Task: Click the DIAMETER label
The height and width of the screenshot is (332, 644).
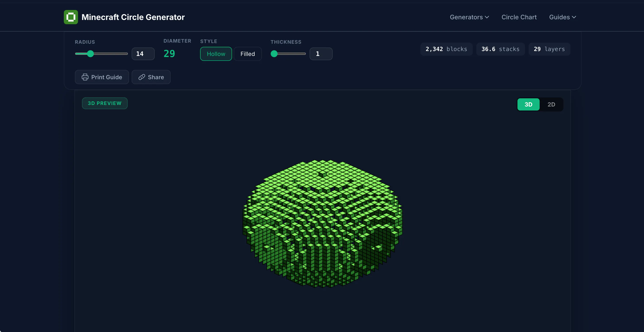Action: (x=177, y=41)
